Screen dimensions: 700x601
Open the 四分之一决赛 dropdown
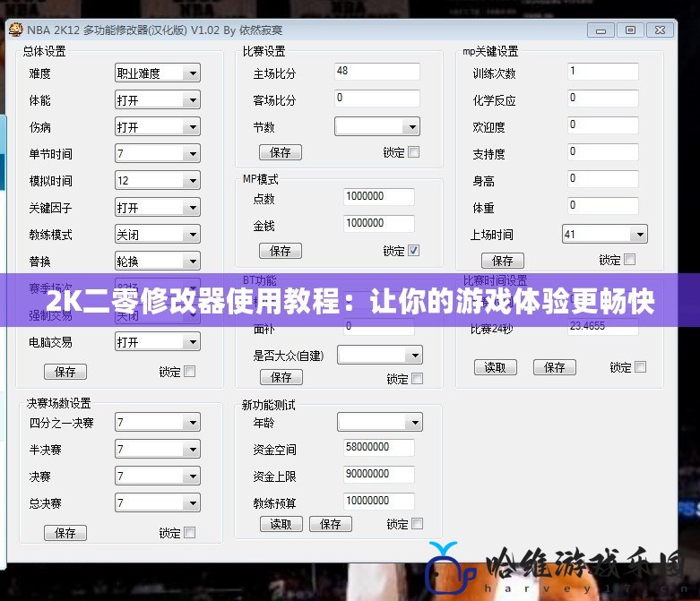click(x=157, y=422)
